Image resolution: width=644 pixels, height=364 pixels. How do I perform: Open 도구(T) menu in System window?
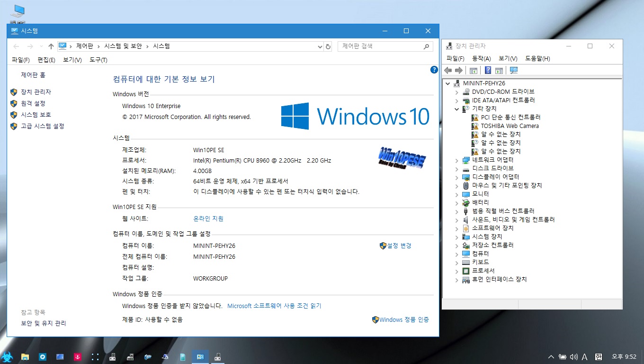(x=98, y=60)
